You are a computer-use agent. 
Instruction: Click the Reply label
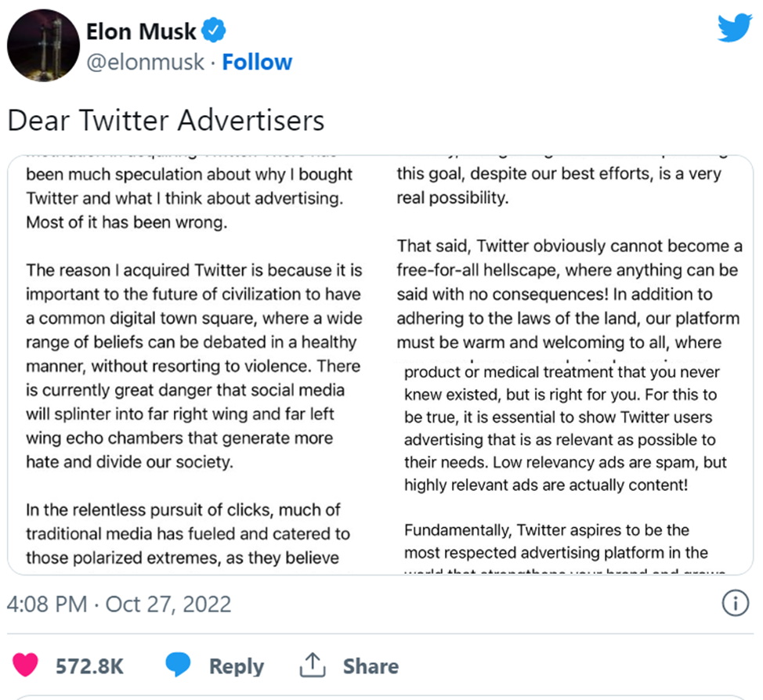236,666
